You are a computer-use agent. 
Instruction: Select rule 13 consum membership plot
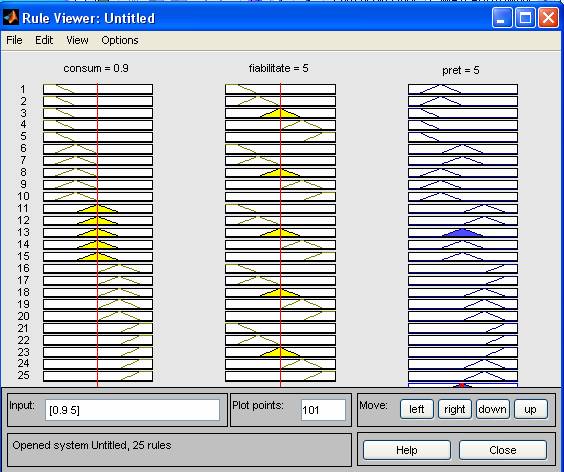(x=98, y=232)
